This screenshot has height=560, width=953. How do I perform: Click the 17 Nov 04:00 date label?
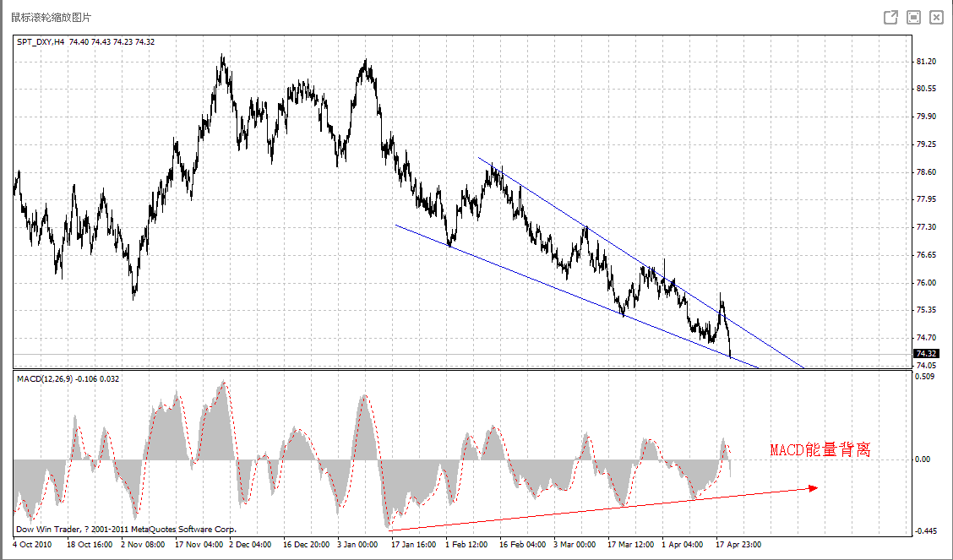[x=199, y=544]
